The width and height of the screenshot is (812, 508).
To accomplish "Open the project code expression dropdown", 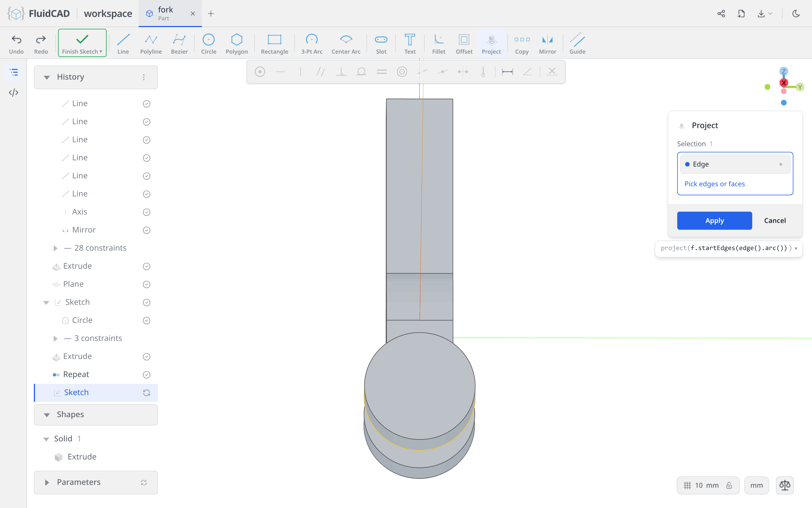I will [796, 248].
